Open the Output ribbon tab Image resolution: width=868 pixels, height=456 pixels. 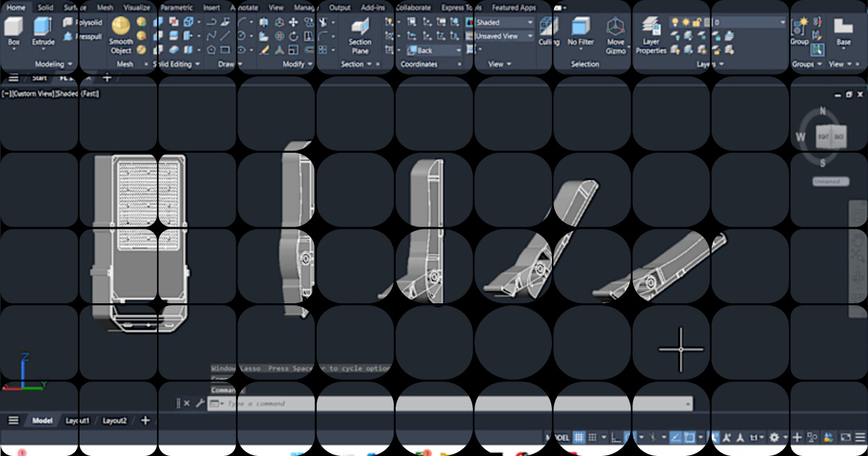(x=340, y=7)
